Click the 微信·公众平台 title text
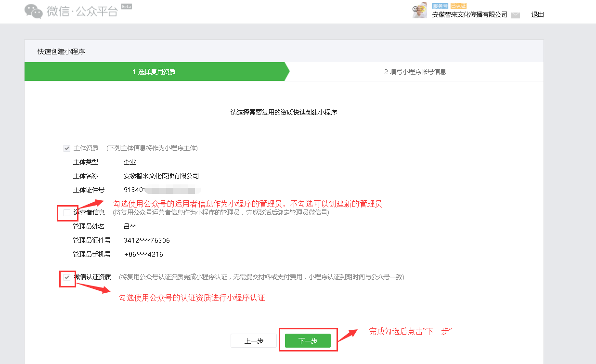Screen dimensions: 596x364 coord(82,12)
